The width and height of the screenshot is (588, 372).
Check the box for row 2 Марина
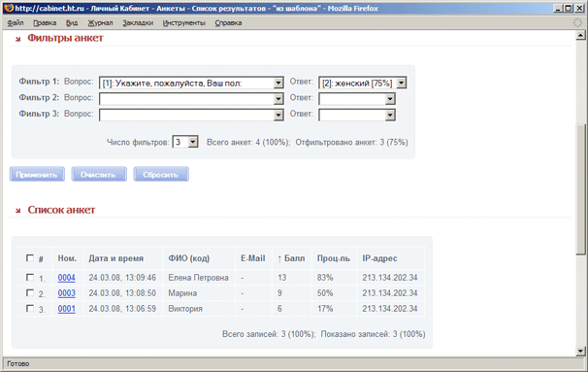[x=30, y=292]
